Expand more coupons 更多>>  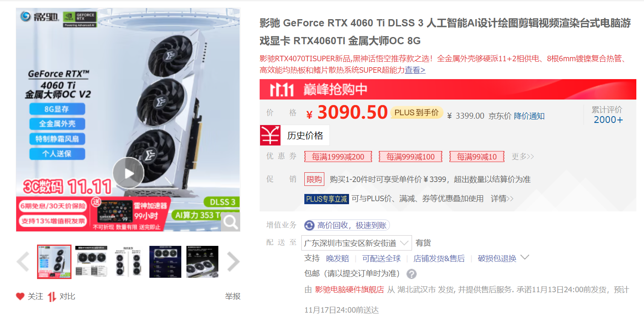click(x=523, y=157)
